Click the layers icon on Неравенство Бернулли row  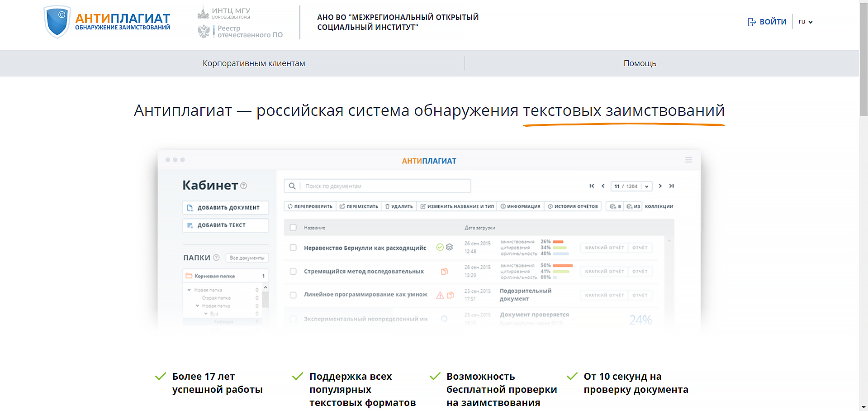[x=449, y=247]
